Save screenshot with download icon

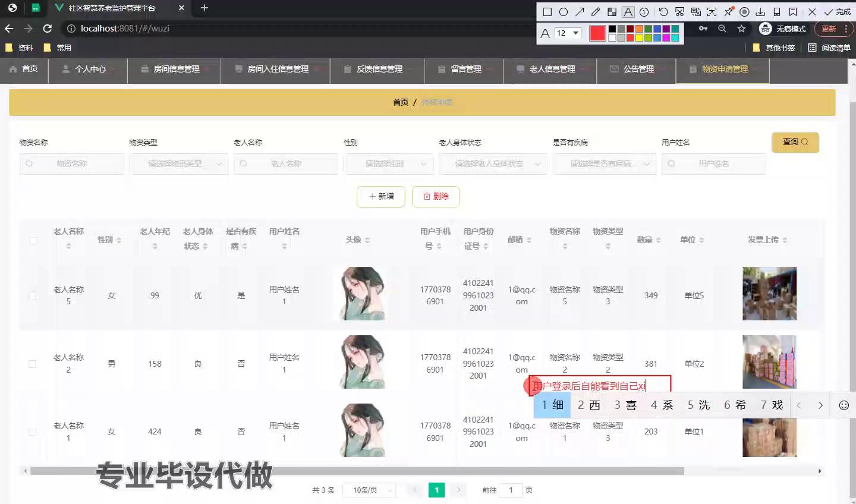pos(760,12)
